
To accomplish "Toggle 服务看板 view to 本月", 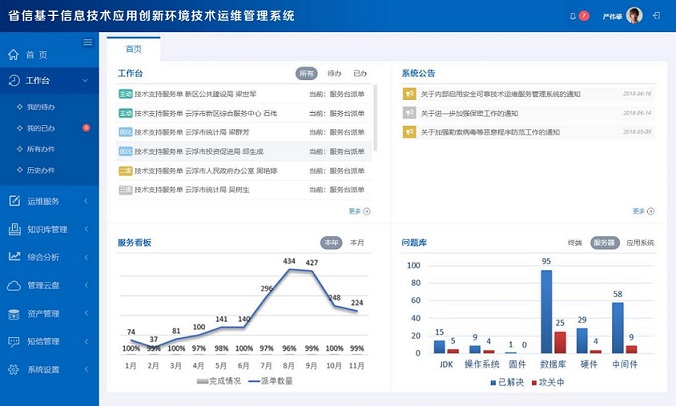I will [x=358, y=242].
